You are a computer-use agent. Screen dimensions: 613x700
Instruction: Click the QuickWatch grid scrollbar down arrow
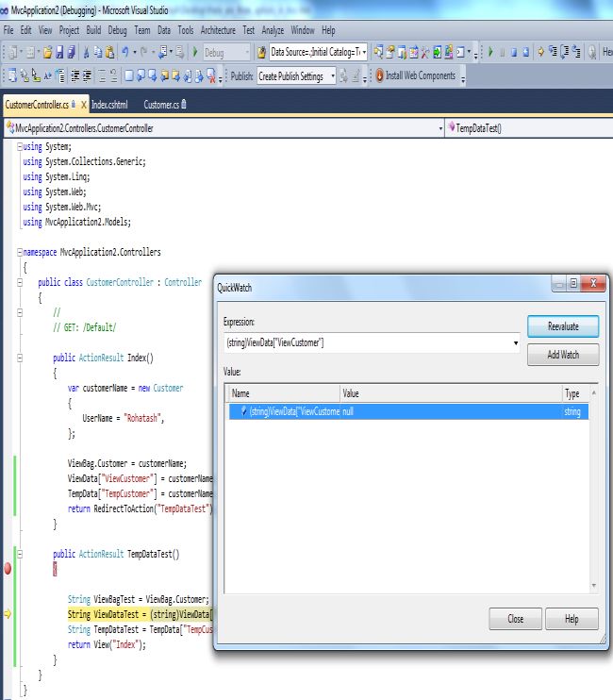click(x=594, y=586)
